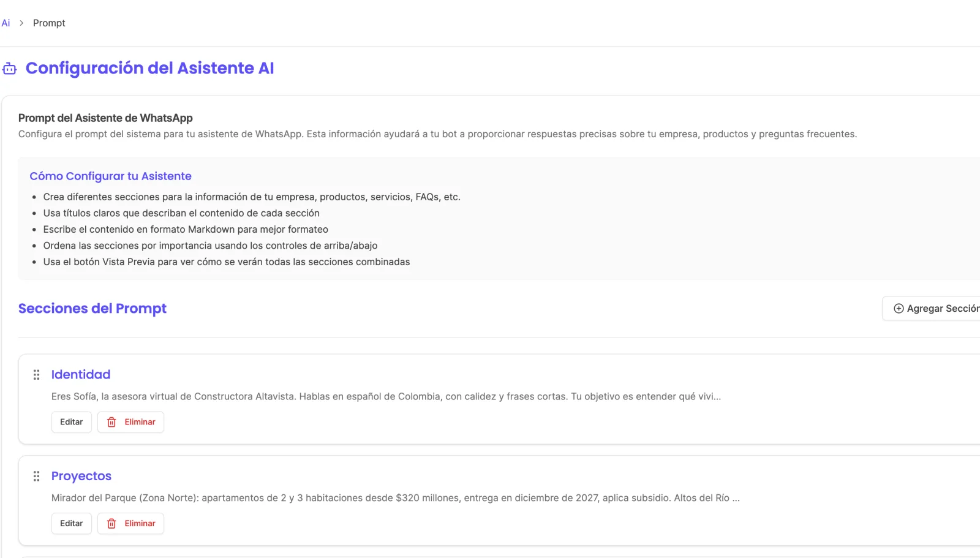Click the Identidad section title
980x558 pixels.
(81, 375)
